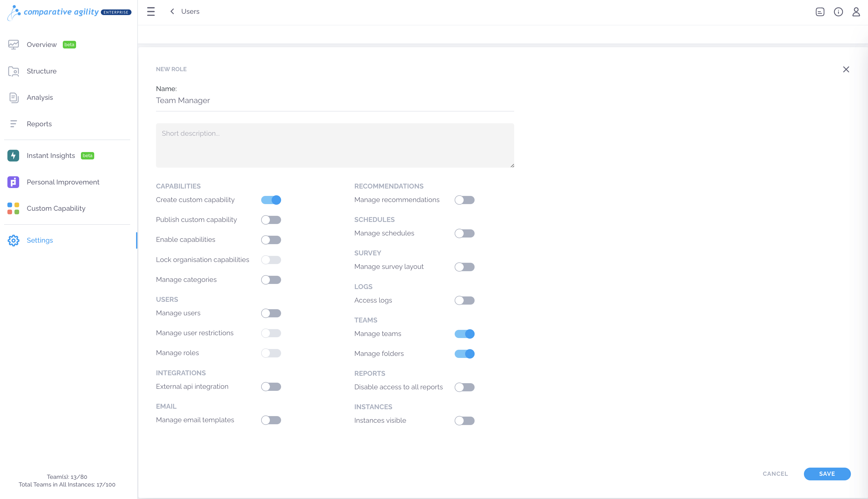
Task: Enable the Manage users toggle
Action: click(x=271, y=313)
